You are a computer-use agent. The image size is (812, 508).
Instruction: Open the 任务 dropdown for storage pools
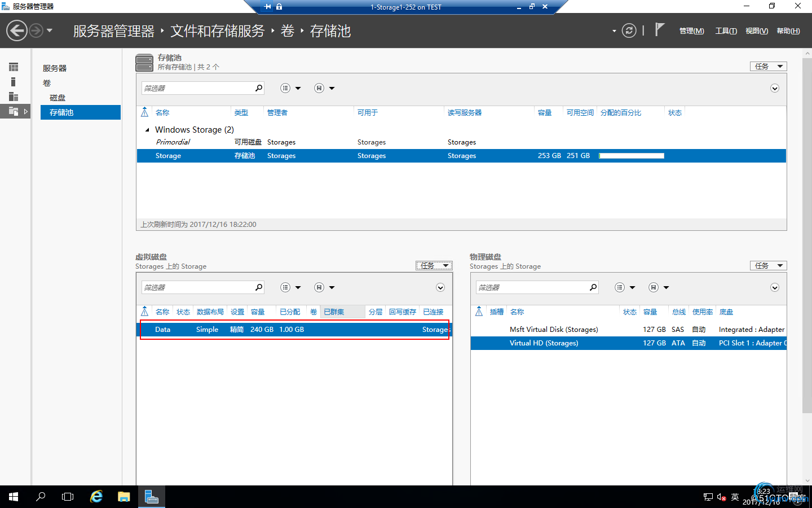(769, 66)
